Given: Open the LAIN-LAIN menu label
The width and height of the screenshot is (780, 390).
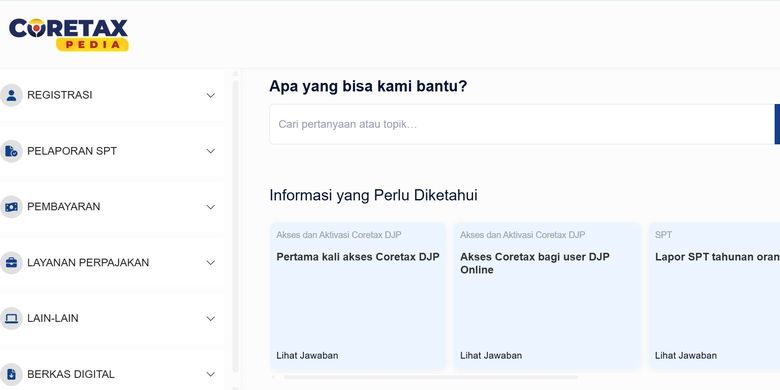Looking at the screenshot, I should [x=53, y=318].
